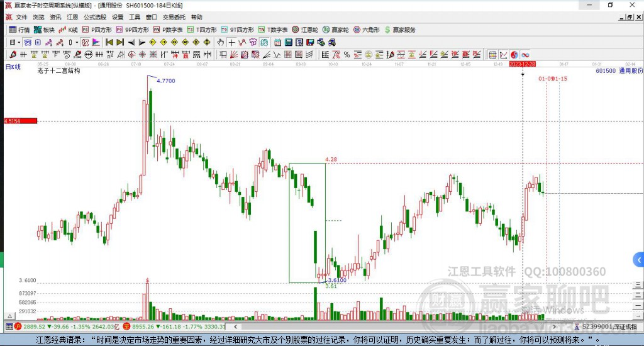Open the 六角形 hexagon tool
Screen dimensions: 644x346
(367, 30)
